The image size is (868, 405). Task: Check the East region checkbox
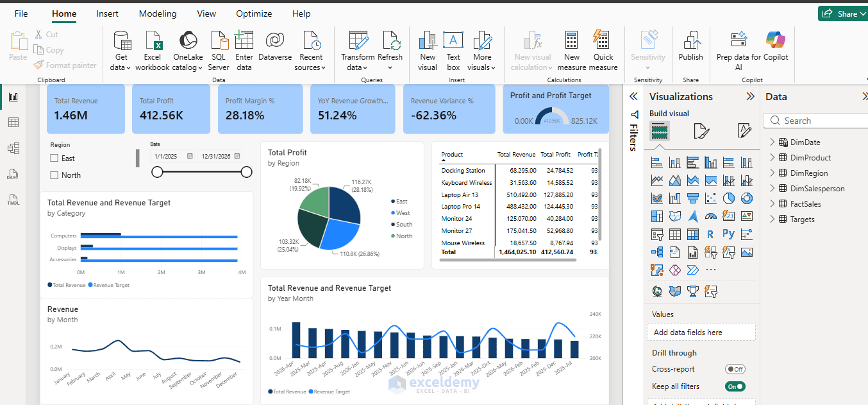[54, 158]
